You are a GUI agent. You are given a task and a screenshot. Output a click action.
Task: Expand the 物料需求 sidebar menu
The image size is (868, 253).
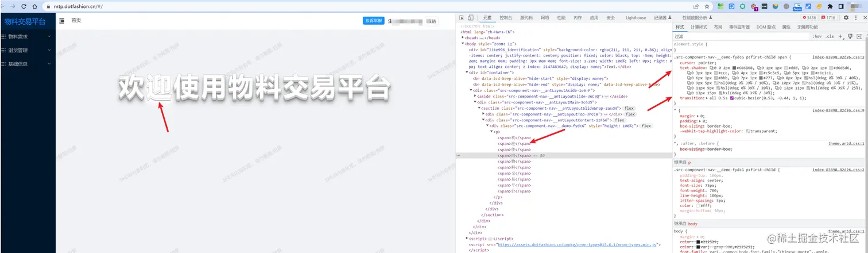[28, 36]
